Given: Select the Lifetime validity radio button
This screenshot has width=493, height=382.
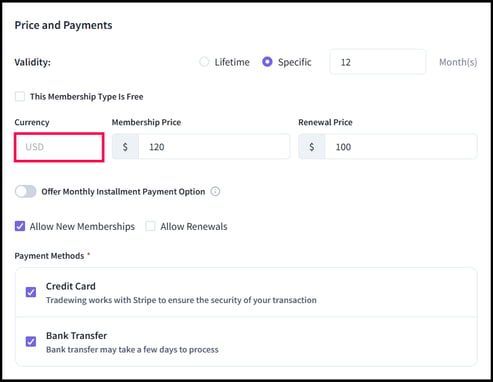Looking at the screenshot, I should [204, 62].
